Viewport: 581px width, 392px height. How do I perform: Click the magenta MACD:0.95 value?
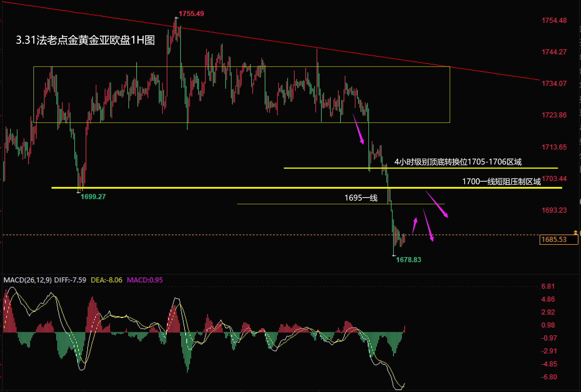tap(145, 280)
